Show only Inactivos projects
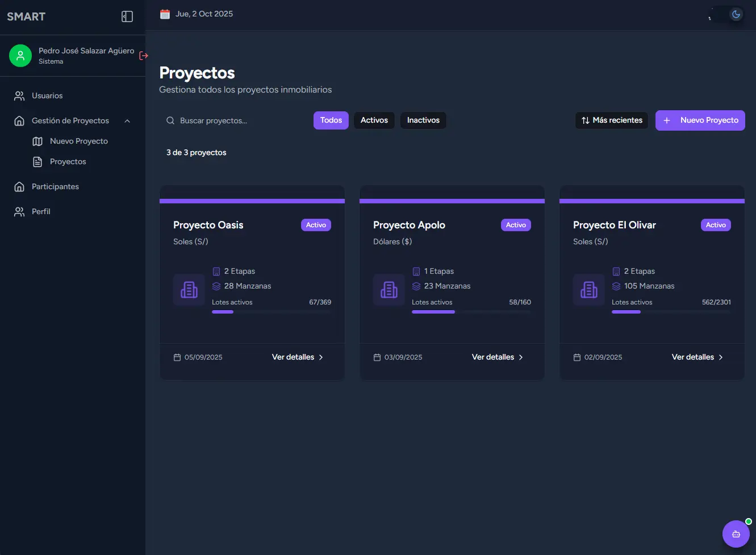The height and width of the screenshot is (555, 756). pyautogui.click(x=423, y=120)
